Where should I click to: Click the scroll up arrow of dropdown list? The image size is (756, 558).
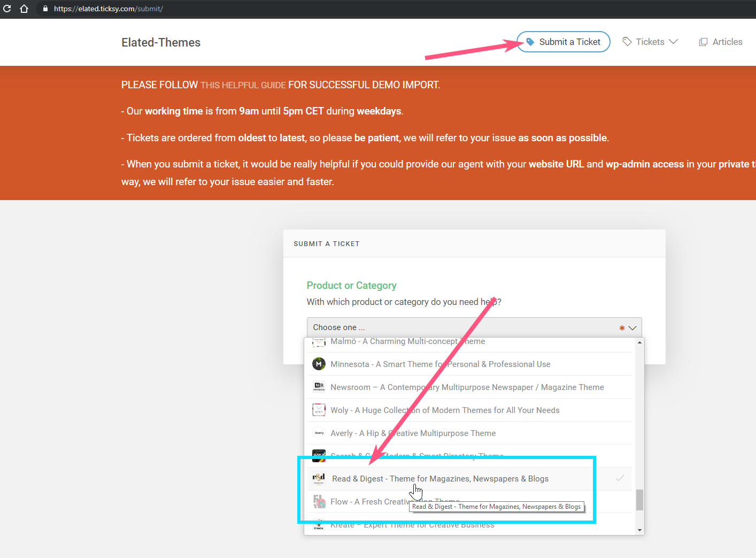[x=639, y=342]
